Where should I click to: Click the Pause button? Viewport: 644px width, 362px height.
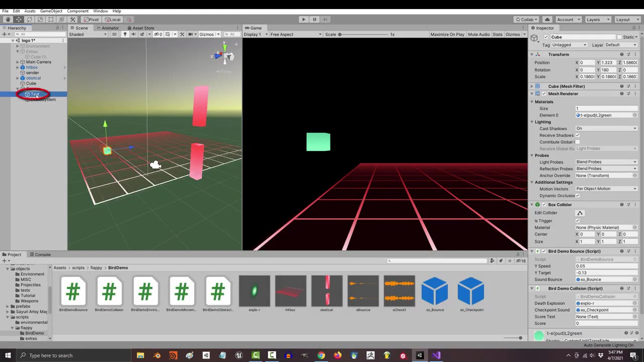[x=314, y=19]
